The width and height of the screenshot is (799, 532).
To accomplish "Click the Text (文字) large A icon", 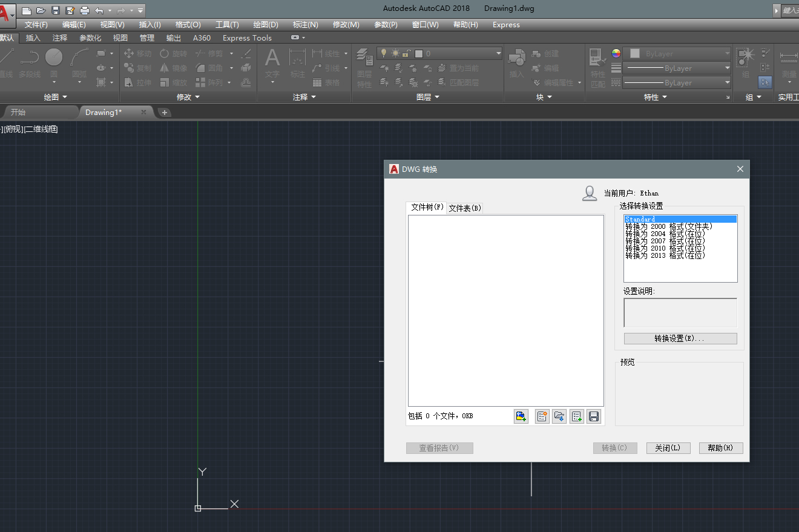I will [x=272, y=58].
